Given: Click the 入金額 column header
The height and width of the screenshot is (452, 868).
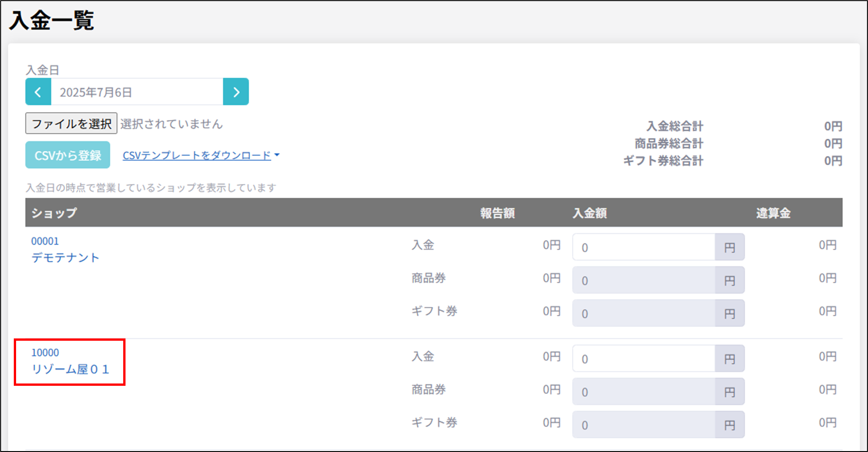Looking at the screenshot, I should [x=589, y=213].
